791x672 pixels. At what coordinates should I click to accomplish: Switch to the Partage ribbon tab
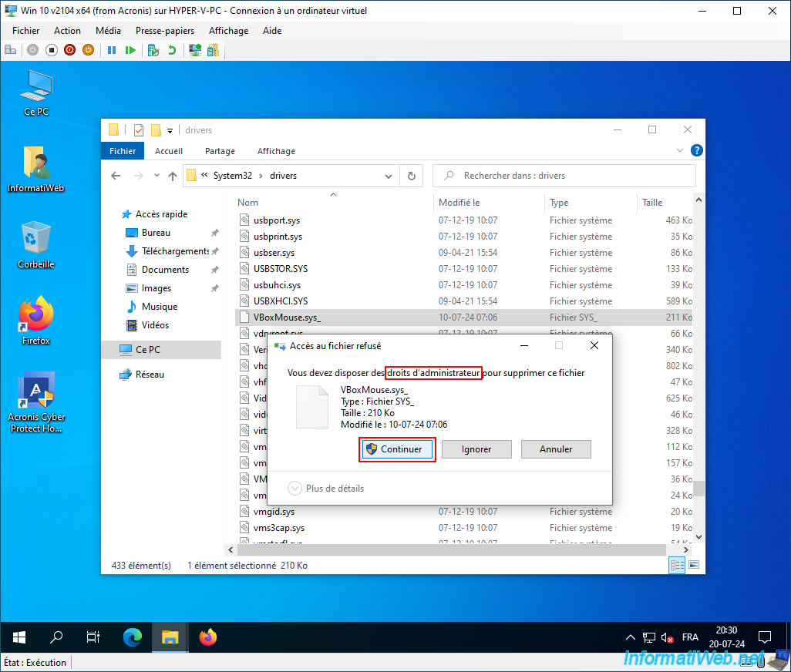point(220,151)
